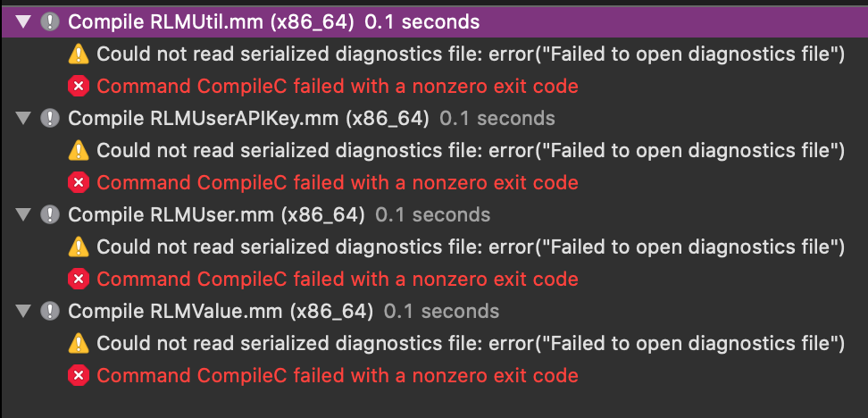Click the gray issue icon beside RLMValue.mm
The image size is (868, 418).
pyautogui.click(x=50, y=311)
